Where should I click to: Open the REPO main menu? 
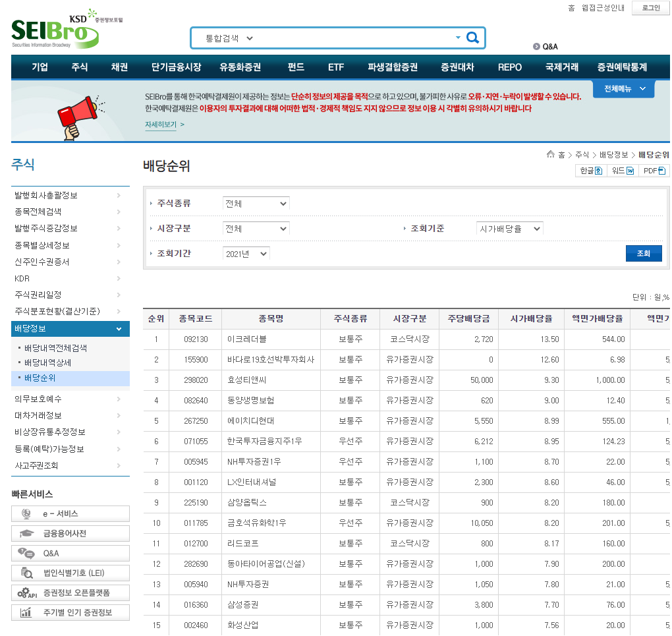tap(509, 67)
